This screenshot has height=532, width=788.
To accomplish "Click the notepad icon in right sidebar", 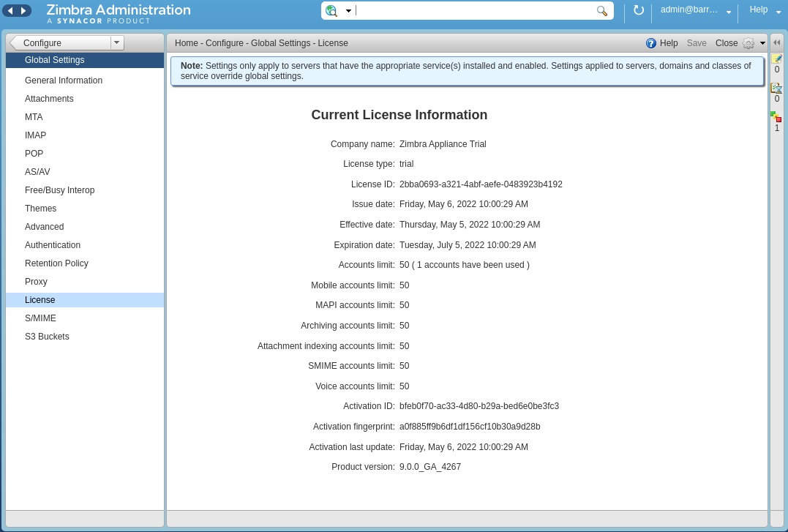I will 776,59.
